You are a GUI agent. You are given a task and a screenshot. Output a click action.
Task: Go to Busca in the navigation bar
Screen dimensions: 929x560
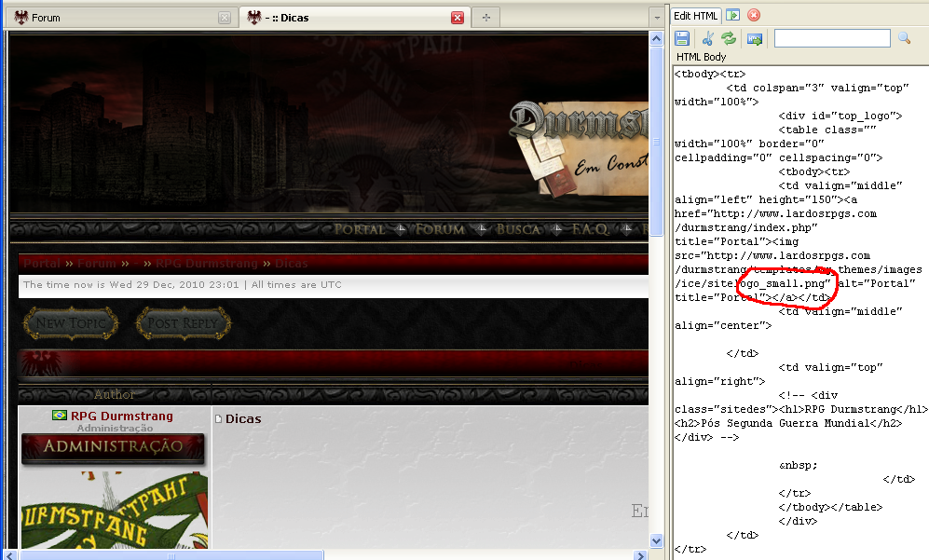tap(518, 229)
